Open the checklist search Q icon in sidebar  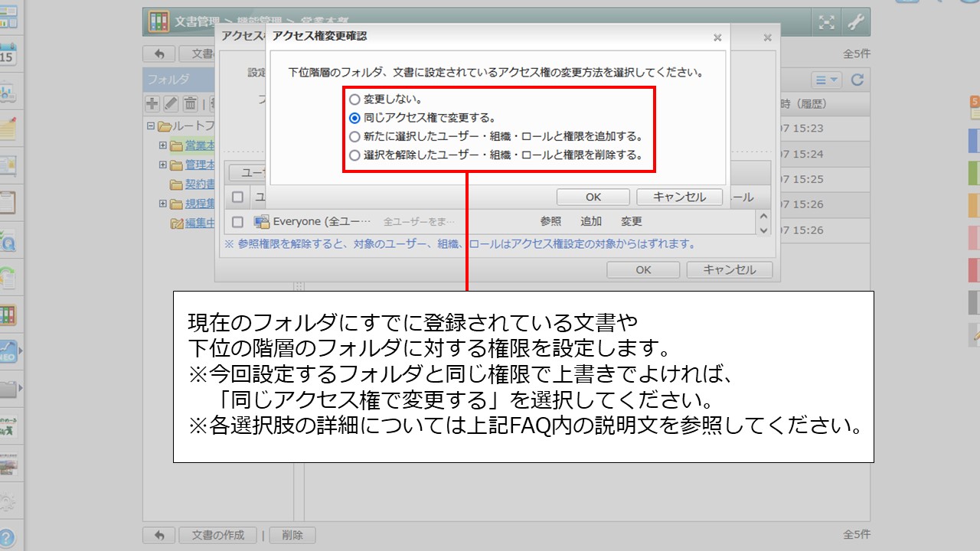point(8,240)
